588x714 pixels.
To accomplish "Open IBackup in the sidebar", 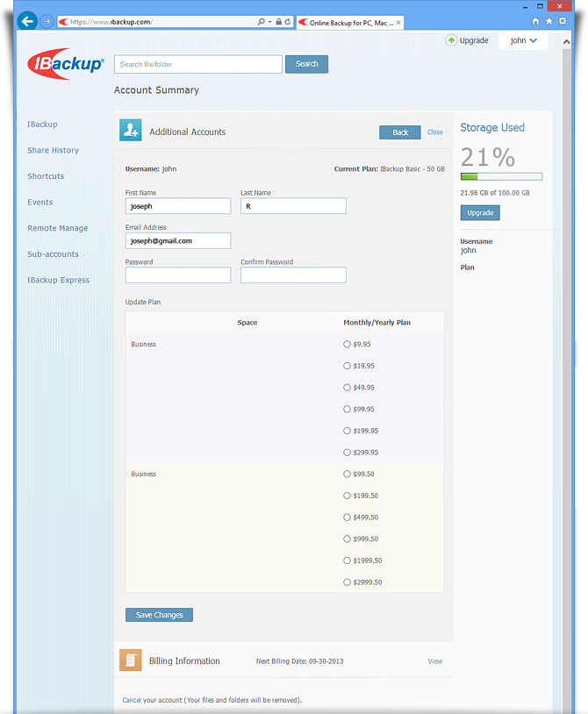I will [42, 125].
